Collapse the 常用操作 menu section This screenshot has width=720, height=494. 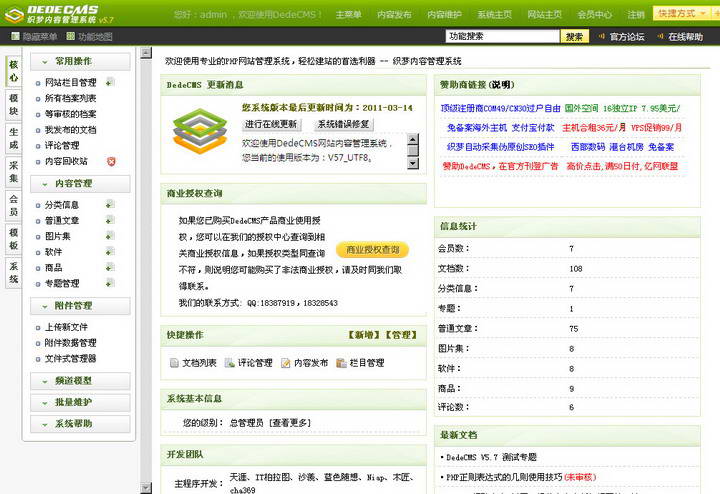click(74, 61)
